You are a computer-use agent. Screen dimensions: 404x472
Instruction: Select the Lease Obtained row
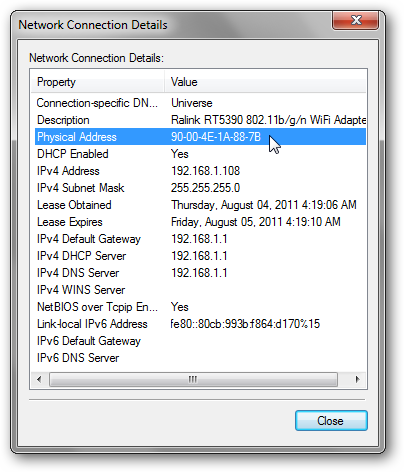(x=200, y=205)
